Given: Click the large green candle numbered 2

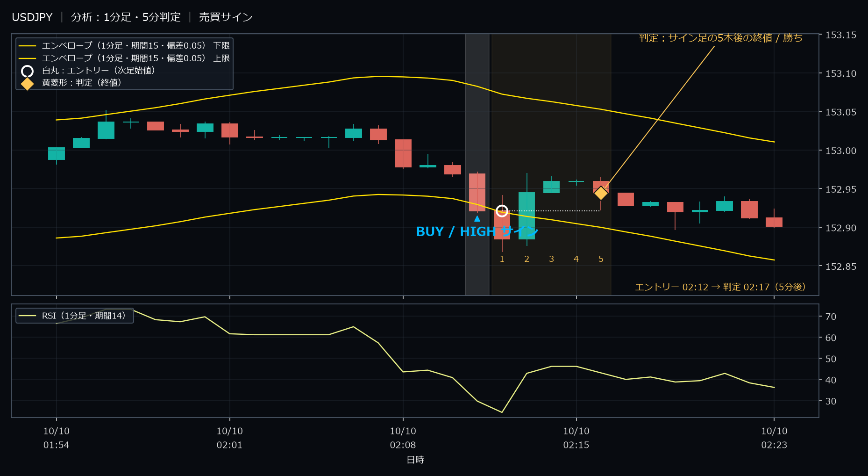Looking at the screenshot, I should pos(526,216).
